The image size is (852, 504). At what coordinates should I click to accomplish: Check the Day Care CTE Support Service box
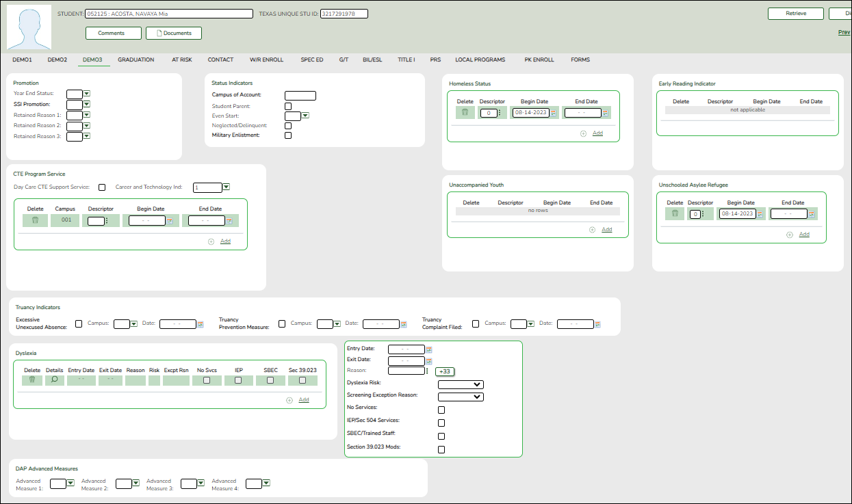tap(102, 187)
